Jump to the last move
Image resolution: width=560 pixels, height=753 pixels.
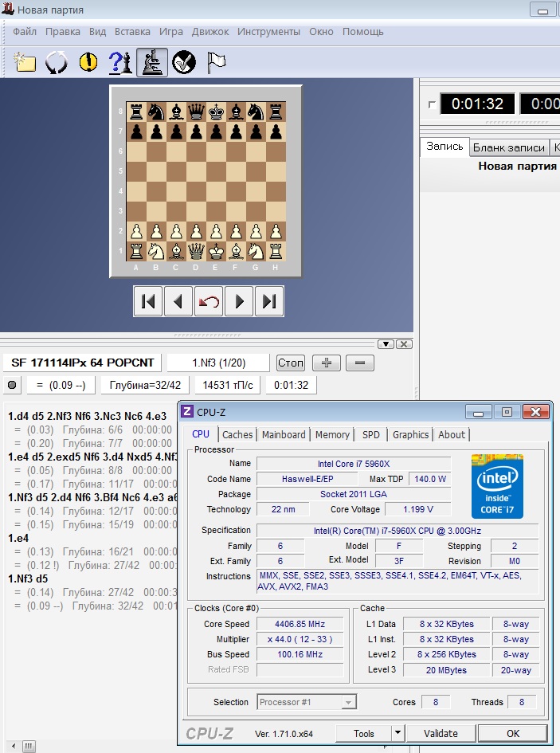pos(269,301)
